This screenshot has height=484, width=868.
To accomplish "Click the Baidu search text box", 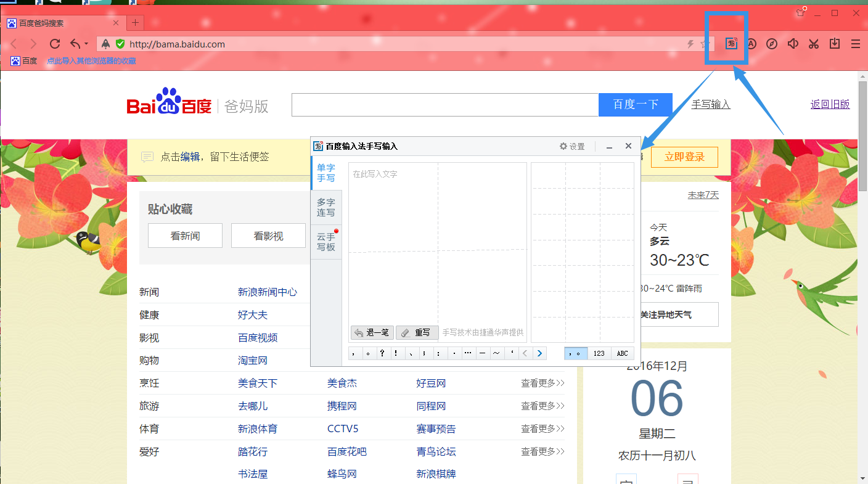I will pos(445,105).
